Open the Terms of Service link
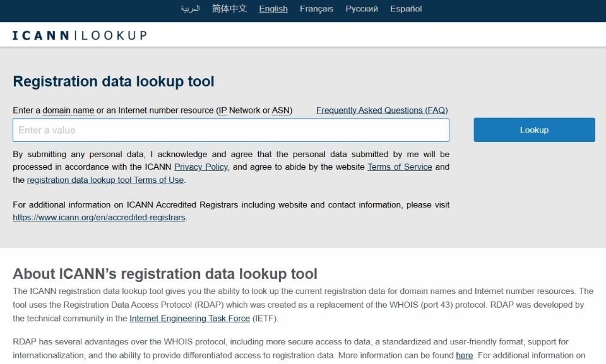The image size is (606, 364). point(400,167)
